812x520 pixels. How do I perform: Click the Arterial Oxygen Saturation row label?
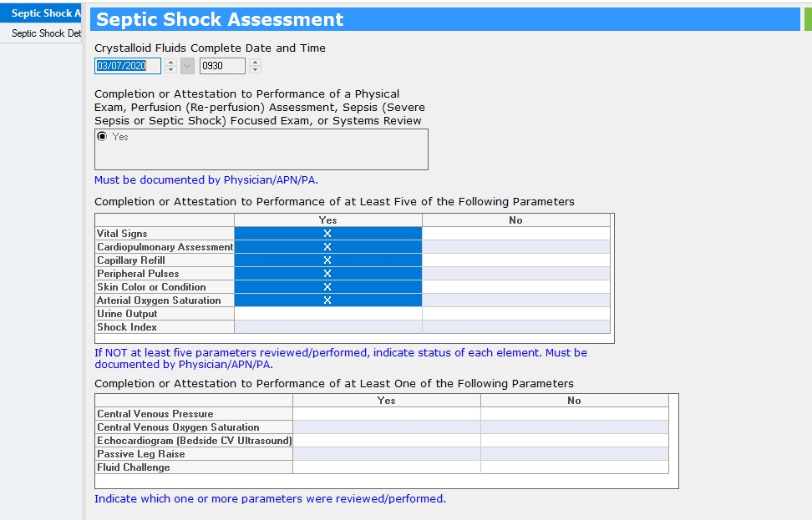tap(165, 300)
